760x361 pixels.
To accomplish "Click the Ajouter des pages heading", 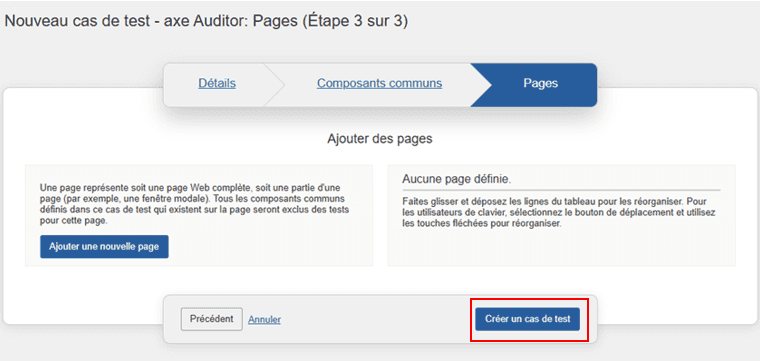I will point(380,139).
